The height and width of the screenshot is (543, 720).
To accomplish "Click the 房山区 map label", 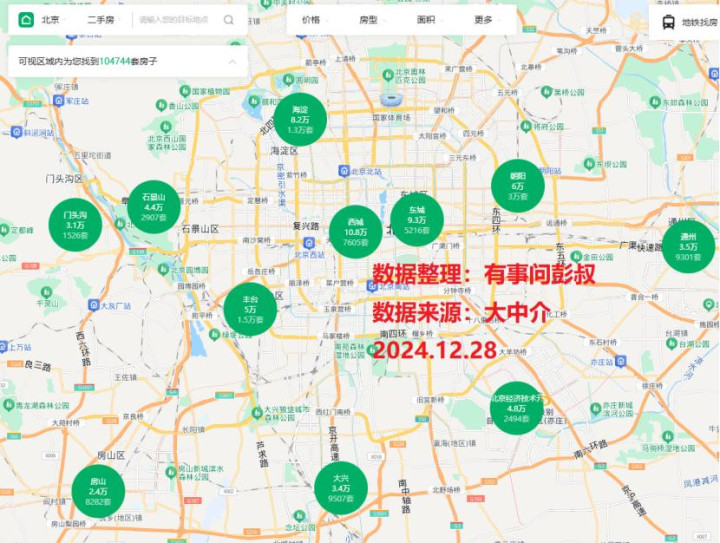I will pyautogui.click(x=111, y=455).
